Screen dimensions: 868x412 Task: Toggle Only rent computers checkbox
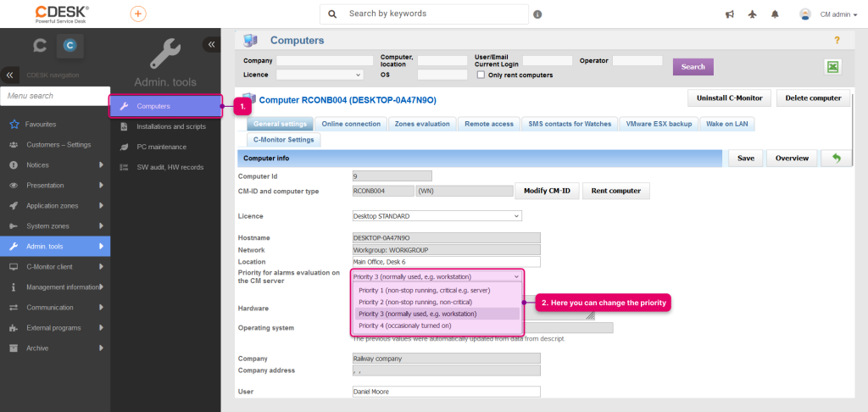(481, 75)
